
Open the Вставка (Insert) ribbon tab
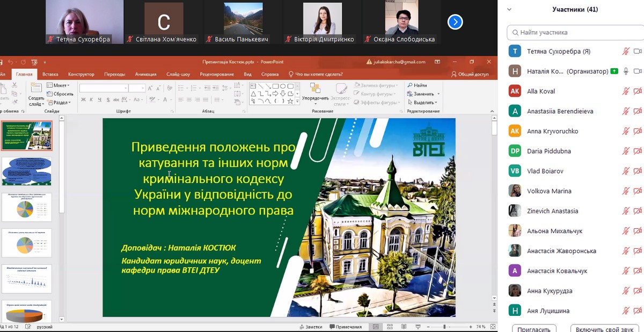[50, 75]
